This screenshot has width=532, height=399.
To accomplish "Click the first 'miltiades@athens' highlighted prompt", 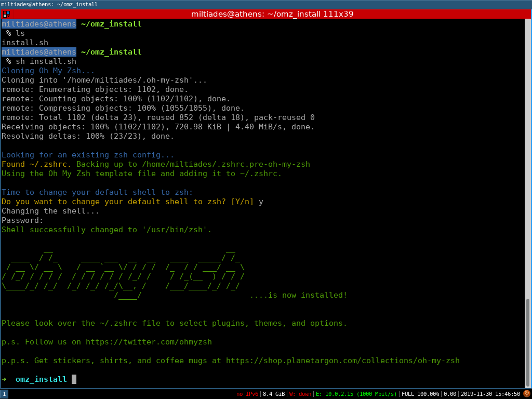I will pos(38,24).
